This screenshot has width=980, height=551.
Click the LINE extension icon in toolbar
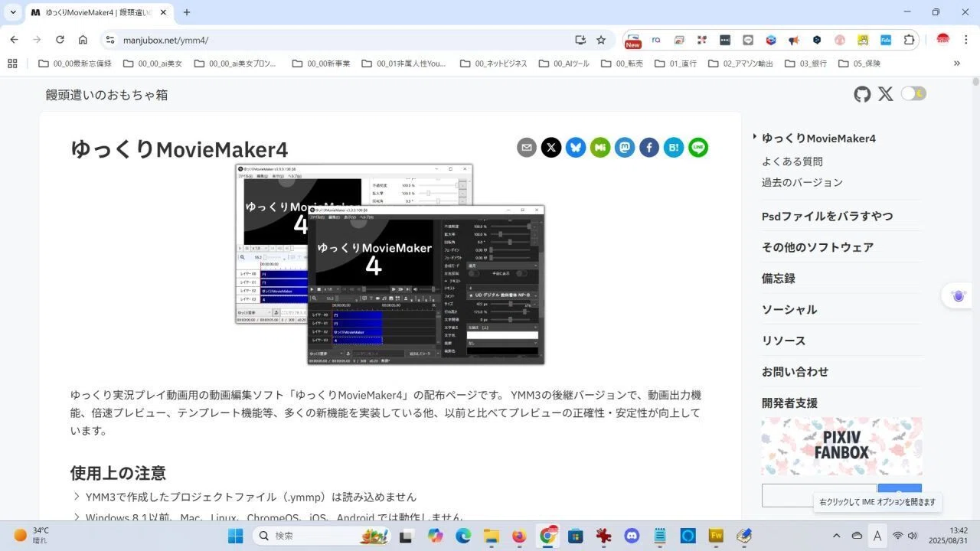(x=748, y=40)
